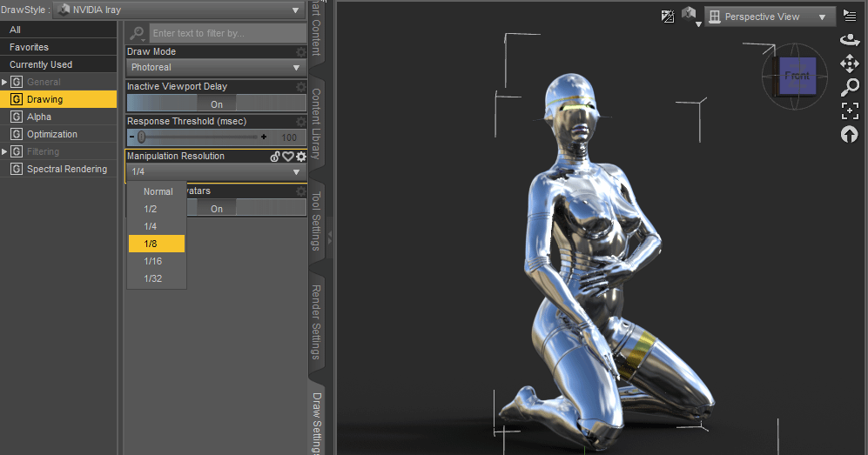Choose highlighted 1/8 resolution option
Screen dimensions: 868x455
(x=157, y=244)
